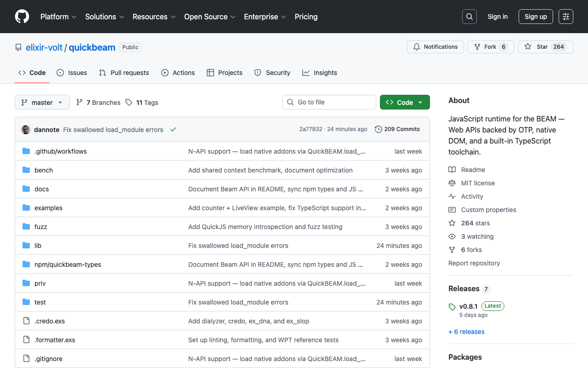Click the Readme book icon
Viewport: 588px width, 368px height.
452,170
